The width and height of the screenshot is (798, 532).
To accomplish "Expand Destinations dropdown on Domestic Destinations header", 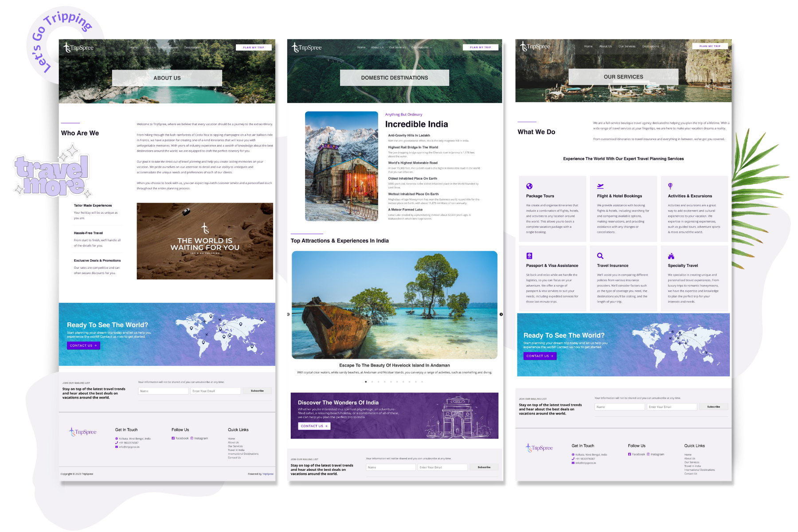I will point(422,47).
